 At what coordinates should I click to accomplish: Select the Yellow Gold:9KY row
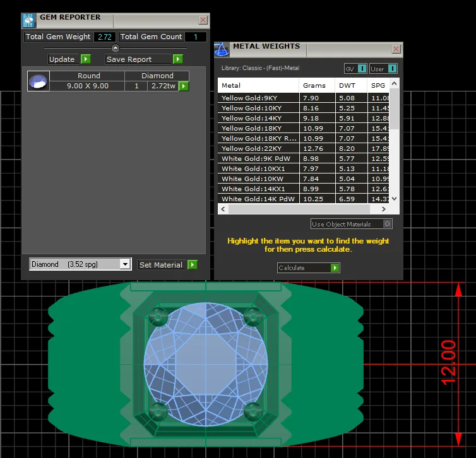click(304, 98)
